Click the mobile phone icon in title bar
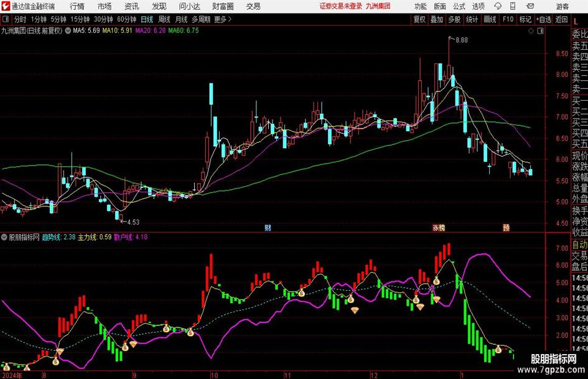The image size is (588, 379). tap(513, 6)
